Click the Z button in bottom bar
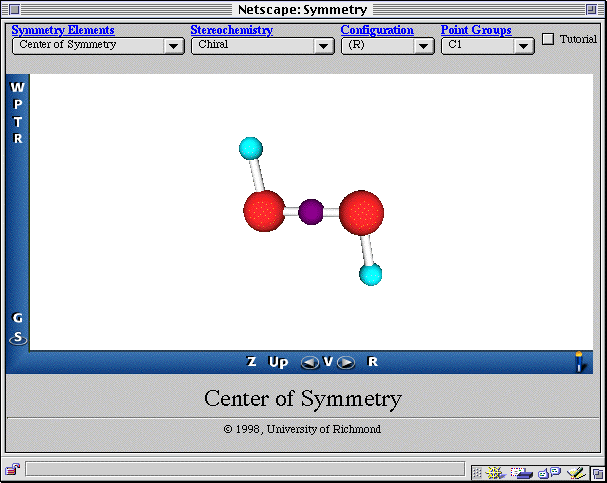The width and height of the screenshot is (607, 483). pos(252,362)
